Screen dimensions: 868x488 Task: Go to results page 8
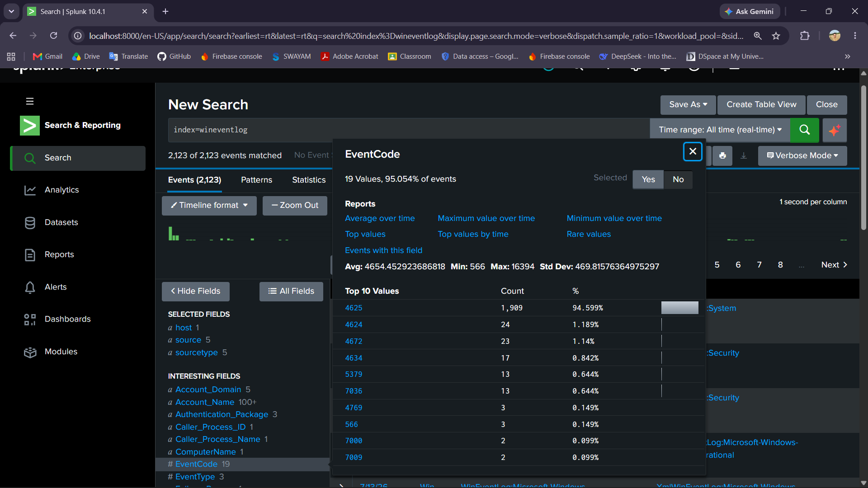780,265
